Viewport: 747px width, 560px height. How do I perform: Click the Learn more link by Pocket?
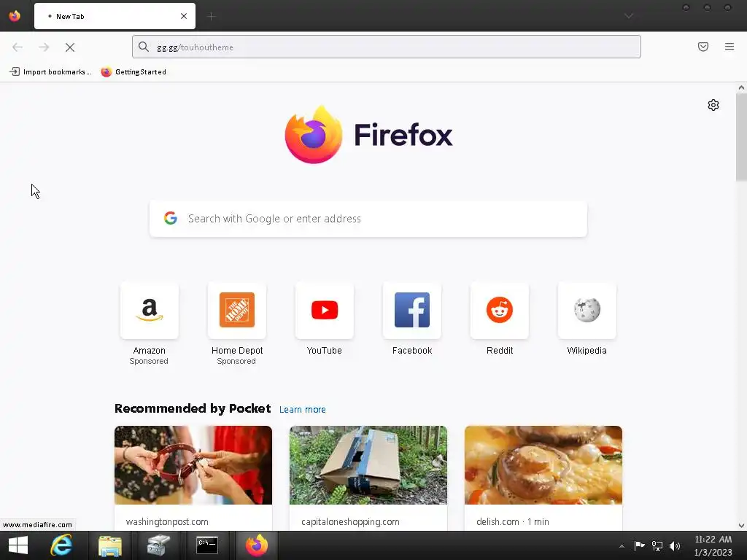[x=303, y=410]
